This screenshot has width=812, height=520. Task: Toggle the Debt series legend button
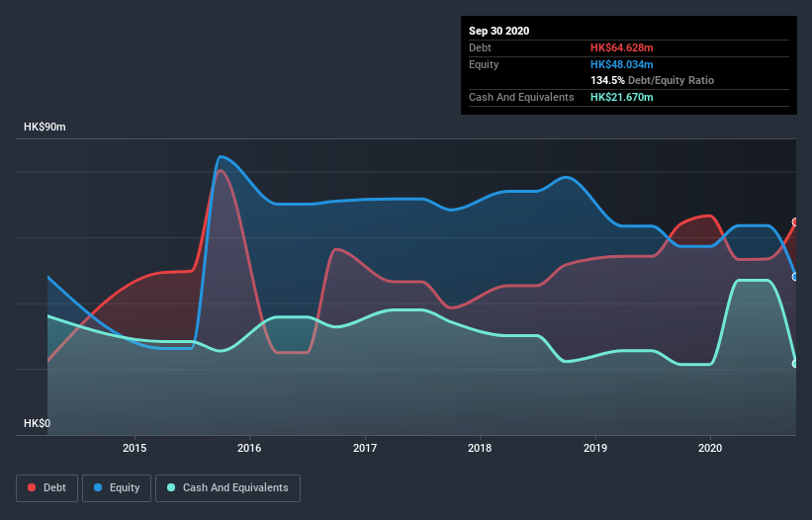(47, 488)
